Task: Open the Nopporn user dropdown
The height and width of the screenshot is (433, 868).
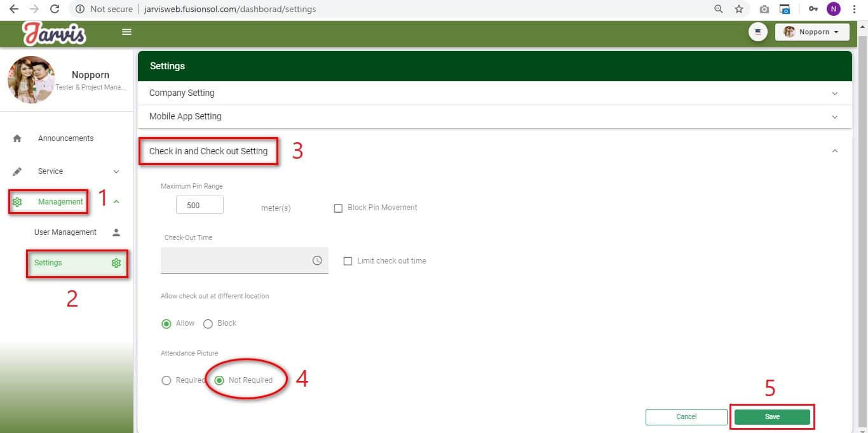Action: [x=812, y=32]
